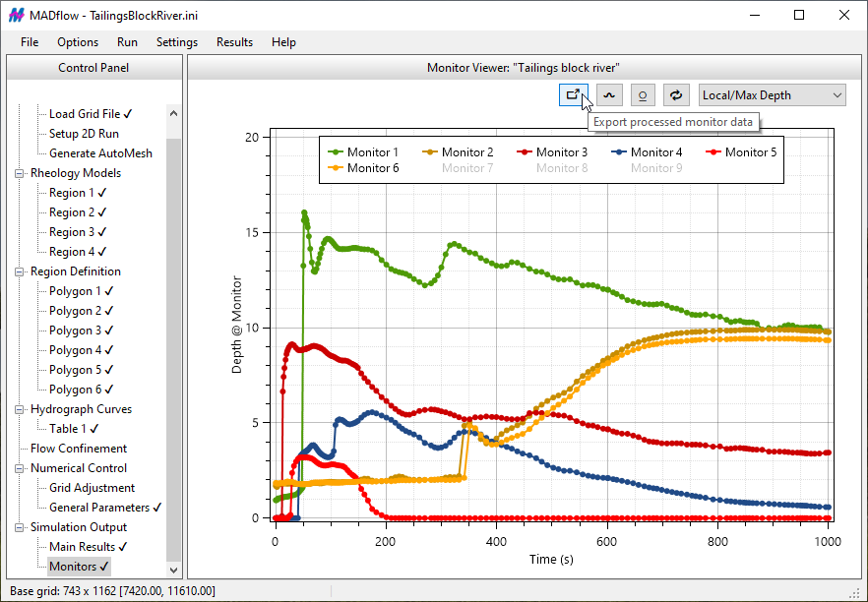The height and width of the screenshot is (602, 868).
Task: Select Generate AutoMesh in Control Panel
Action: tap(100, 153)
